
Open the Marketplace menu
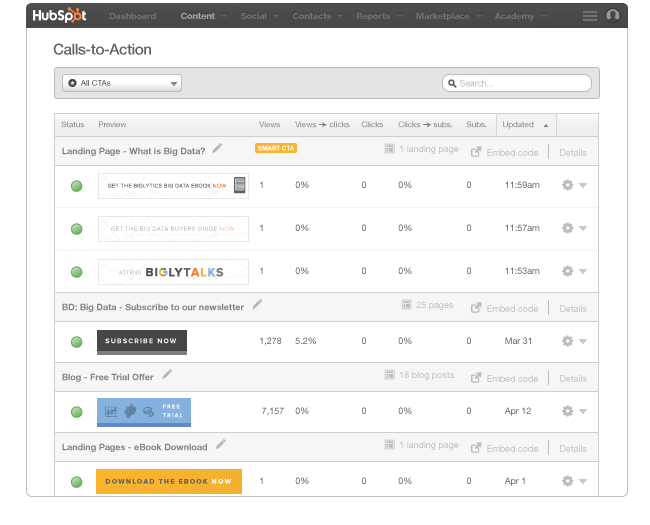449,16
